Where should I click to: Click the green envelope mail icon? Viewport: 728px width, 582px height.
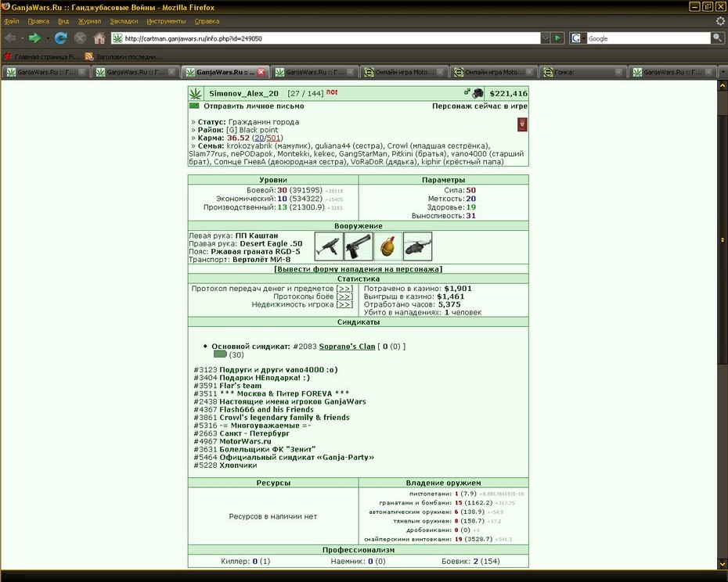[194, 106]
